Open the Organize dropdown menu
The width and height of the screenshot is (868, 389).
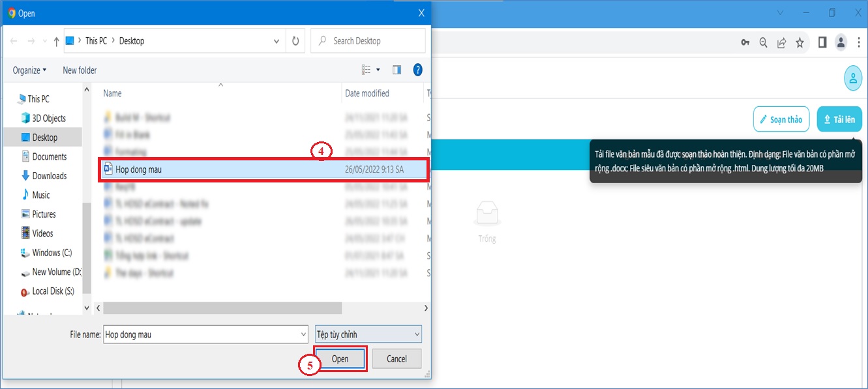click(x=29, y=70)
